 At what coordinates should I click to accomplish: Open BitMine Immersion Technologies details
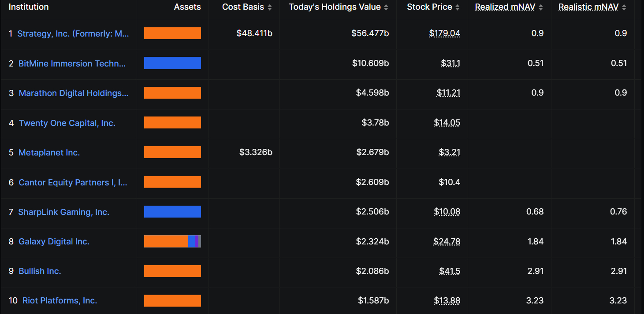72,63
